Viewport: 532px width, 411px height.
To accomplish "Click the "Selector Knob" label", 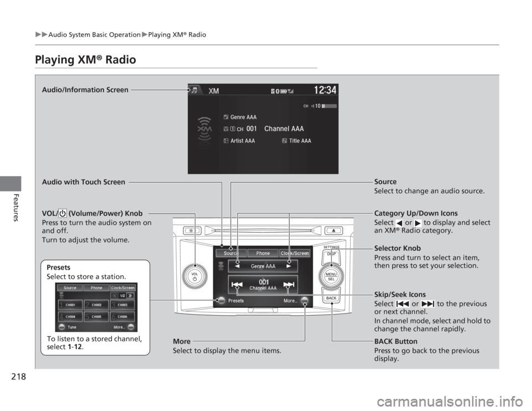I will 397,248.
